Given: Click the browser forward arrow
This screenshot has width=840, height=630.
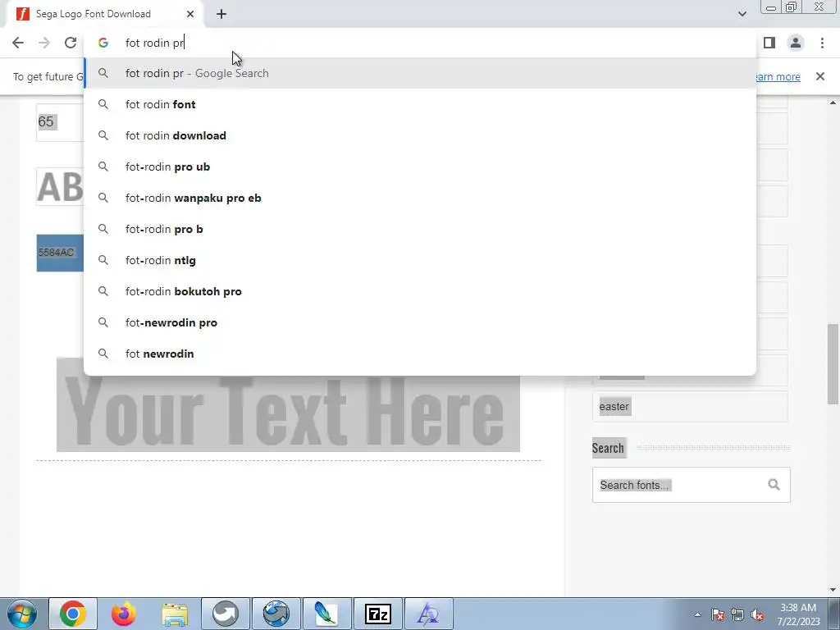Looking at the screenshot, I should tap(44, 43).
